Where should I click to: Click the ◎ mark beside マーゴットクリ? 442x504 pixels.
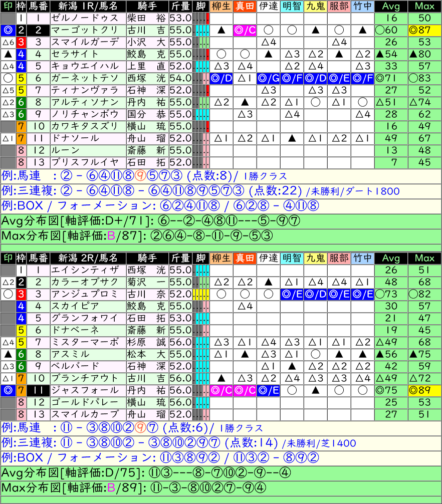pyautogui.click(x=8, y=30)
